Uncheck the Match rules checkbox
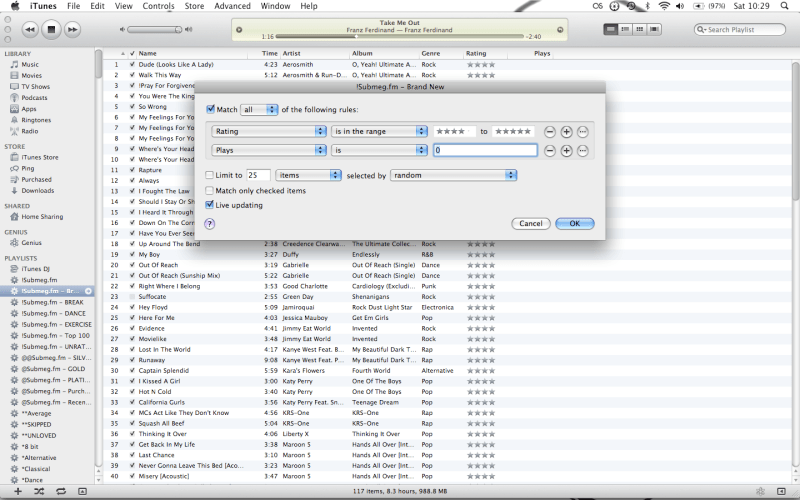The width and height of the screenshot is (800, 500). 210,109
